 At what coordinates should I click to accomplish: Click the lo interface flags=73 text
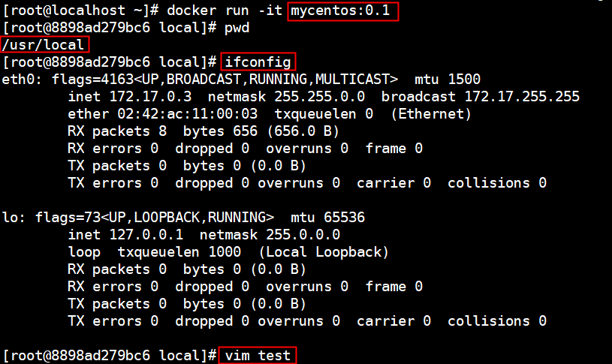[x=68, y=218]
